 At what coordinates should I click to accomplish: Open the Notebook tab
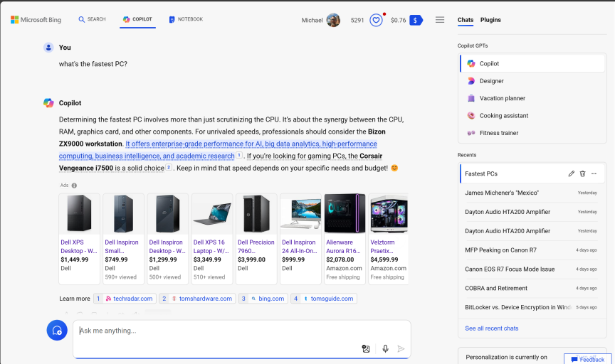pyautogui.click(x=186, y=19)
